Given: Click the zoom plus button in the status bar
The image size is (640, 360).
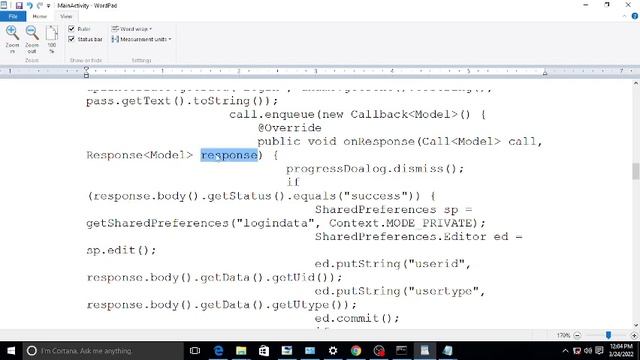Looking at the screenshot, I should [634, 335].
